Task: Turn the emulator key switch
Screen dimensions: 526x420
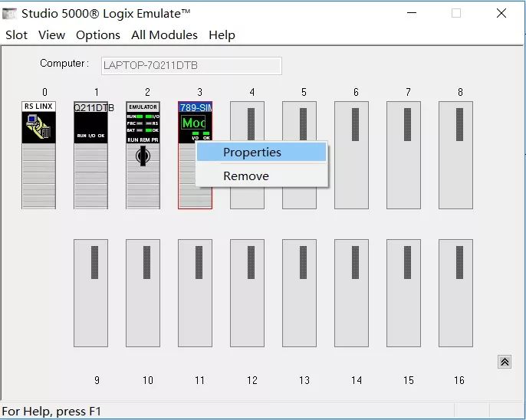Action: (x=143, y=156)
